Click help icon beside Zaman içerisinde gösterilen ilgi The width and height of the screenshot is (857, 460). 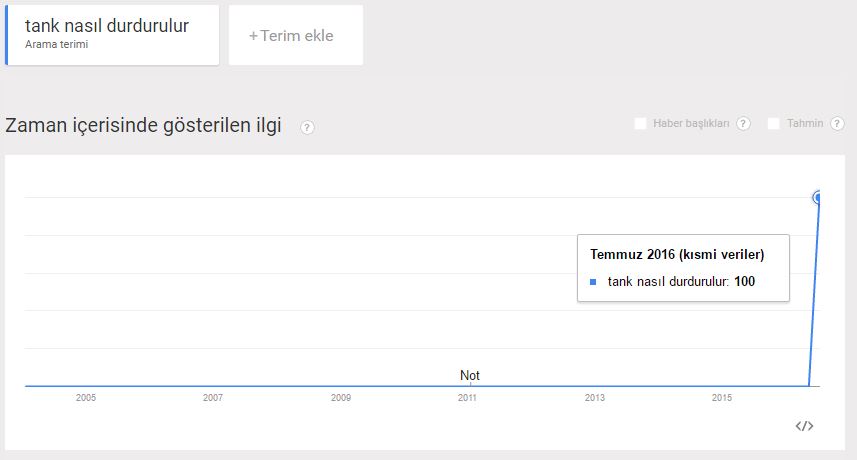[307, 127]
